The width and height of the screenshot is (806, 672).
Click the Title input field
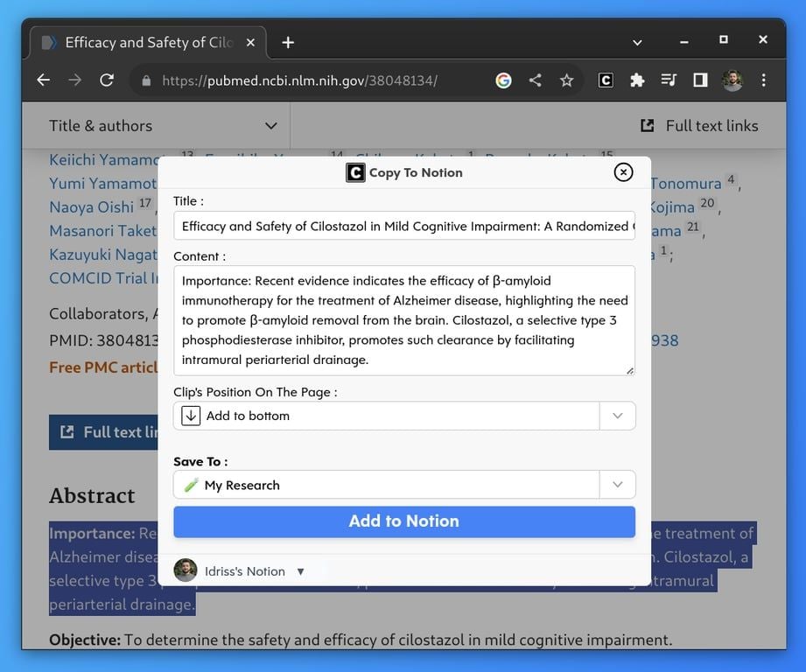(404, 226)
